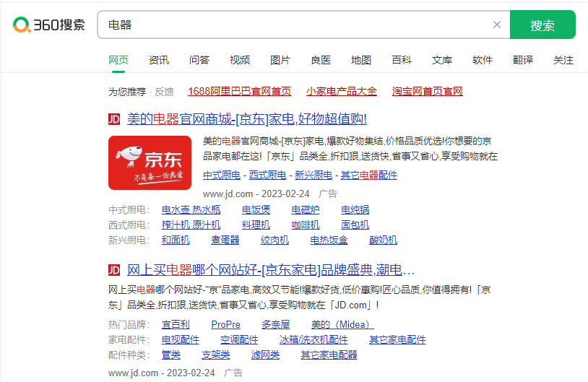Viewport: 588px width, 382px height.
Task: Clear the search box with the X icon
Action: pos(497,25)
